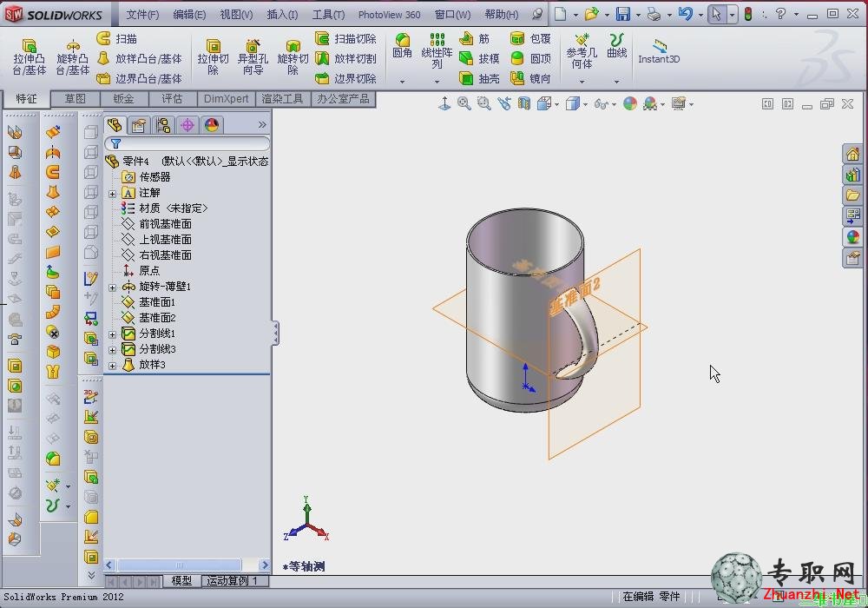Click the feature tree filter input field
This screenshot has height=608, width=868.
(187, 144)
